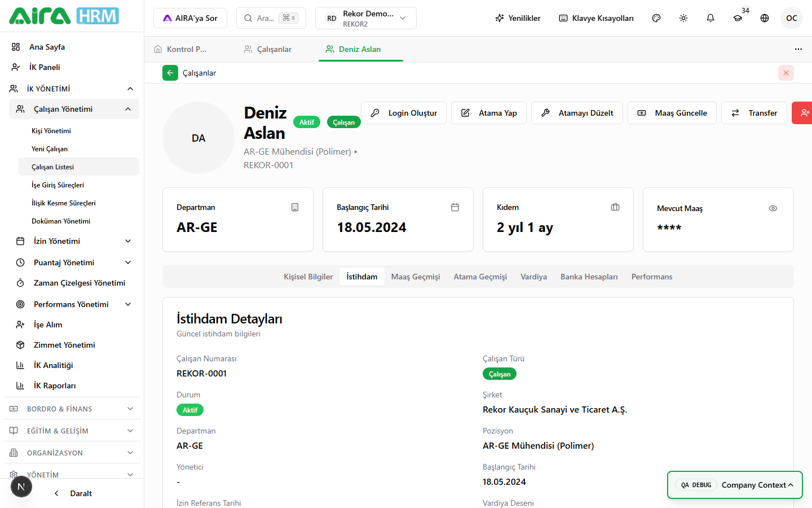Open İK Analitiği in sidebar

[x=74, y=365]
